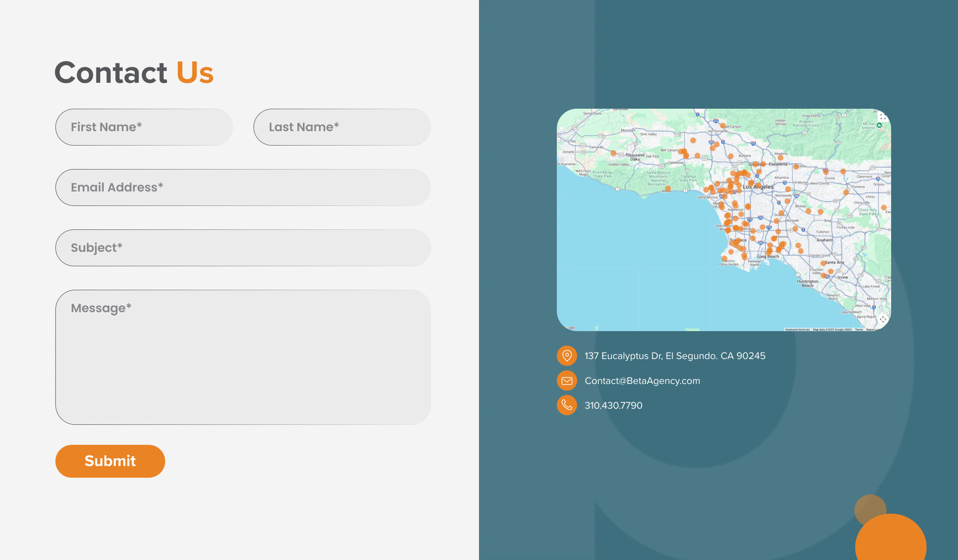Viewport: 958px width, 560px height.
Task: Click the Laguna Beach map label
Action: pyautogui.click(x=851, y=312)
